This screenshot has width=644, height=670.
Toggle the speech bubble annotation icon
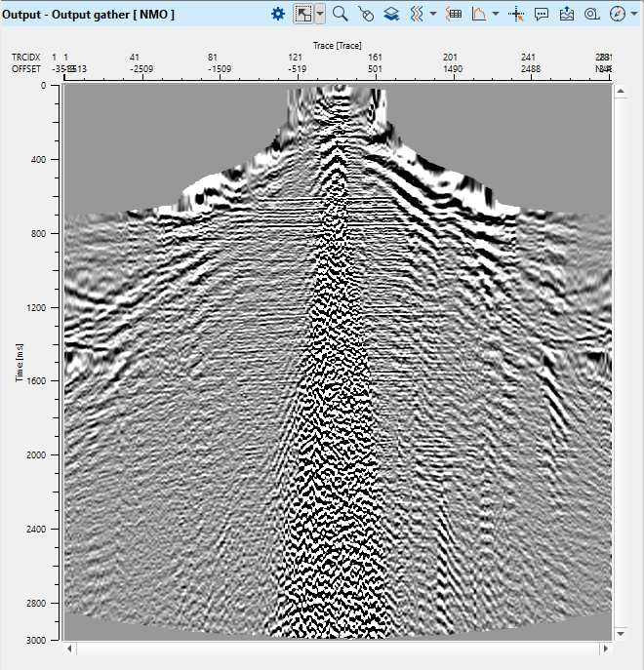(x=543, y=14)
